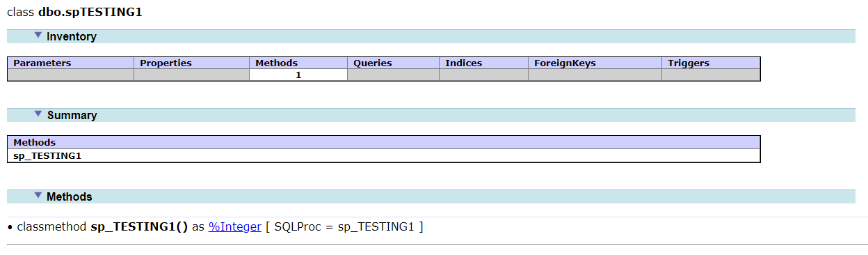The image size is (868, 255).
Task: Click the Methods section header bar
Action: coord(431,196)
